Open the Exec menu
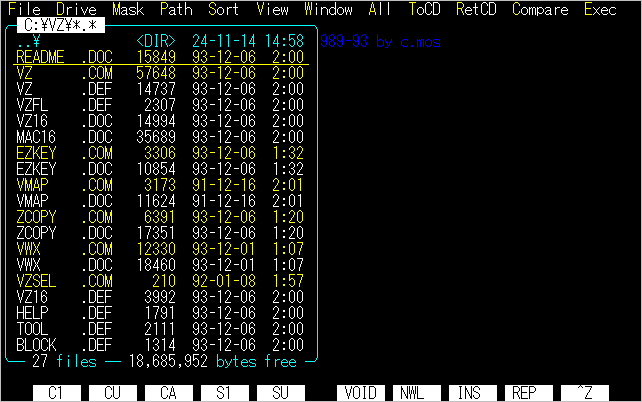This screenshot has width=642, height=402. 600,9
